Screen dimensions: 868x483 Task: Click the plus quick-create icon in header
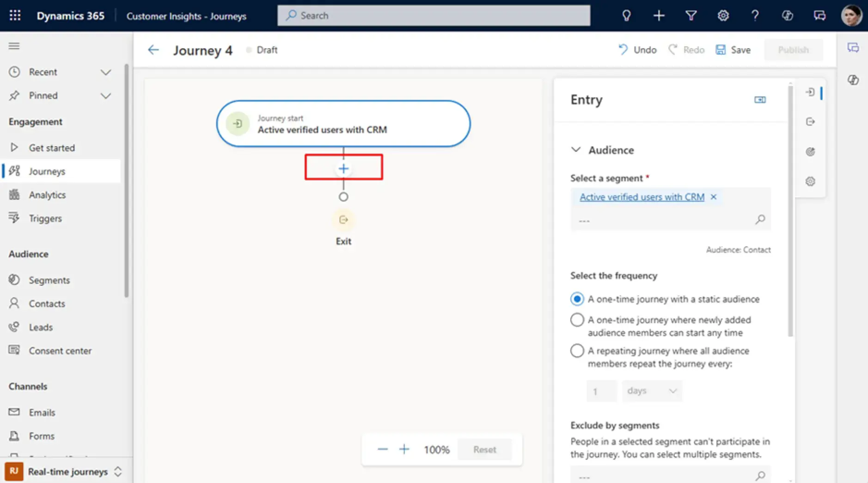coord(659,15)
